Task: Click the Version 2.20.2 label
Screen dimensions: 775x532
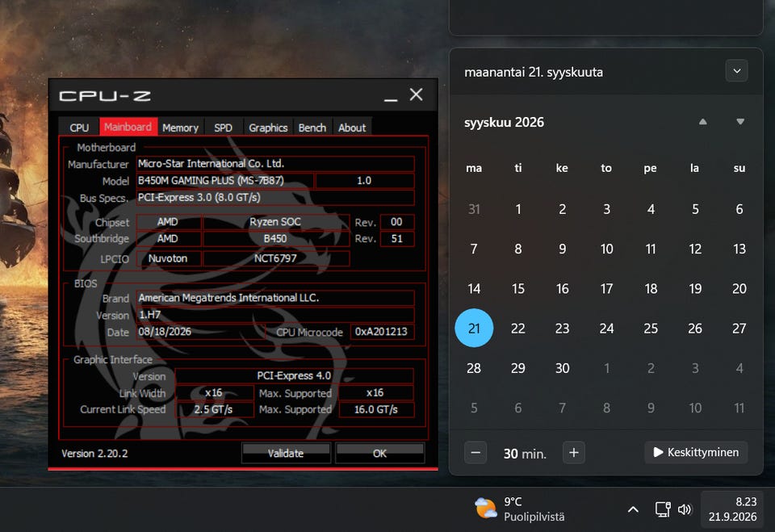Action: point(94,454)
